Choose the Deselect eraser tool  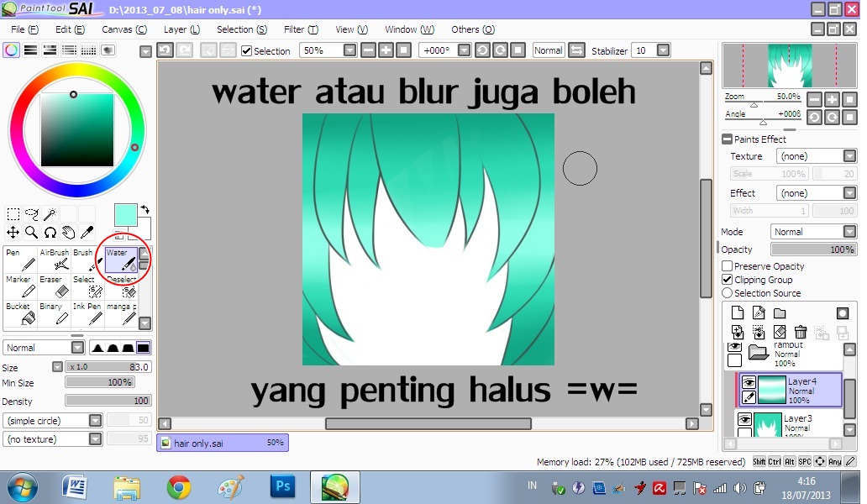coord(121,286)
